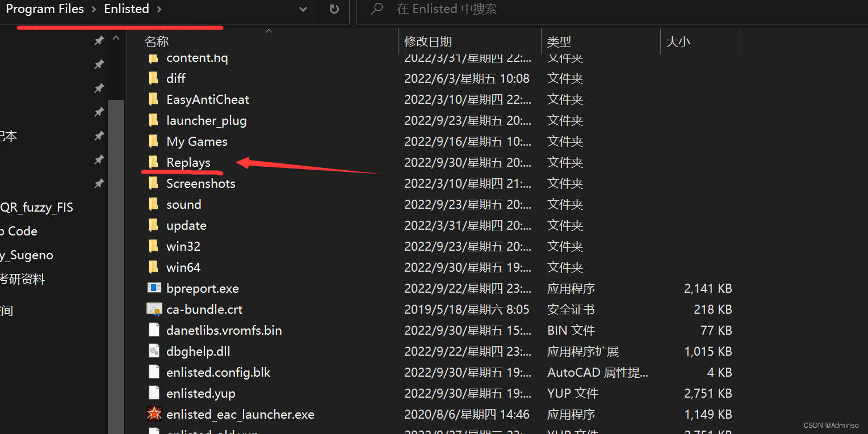Select the EasyAntiCheat folder name
The image size is (868, 434).
tap(208, 99)
